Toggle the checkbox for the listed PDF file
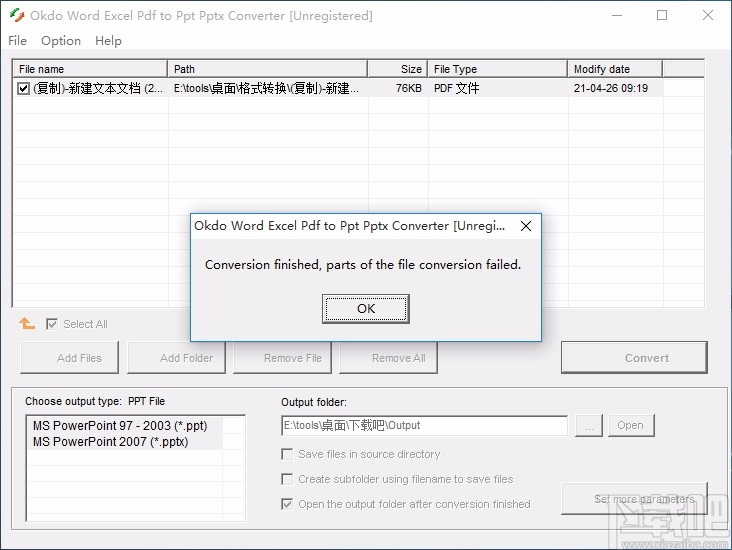 23,88
